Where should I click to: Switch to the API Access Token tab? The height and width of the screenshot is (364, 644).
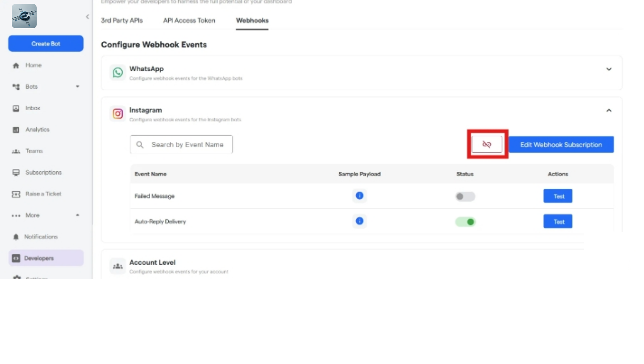click(x=189, y=20)
